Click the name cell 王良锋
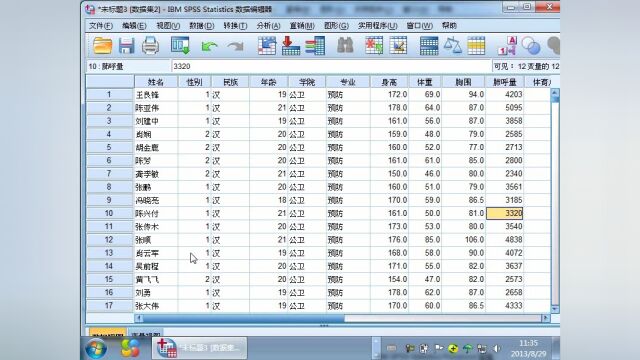 coord(156,94)
